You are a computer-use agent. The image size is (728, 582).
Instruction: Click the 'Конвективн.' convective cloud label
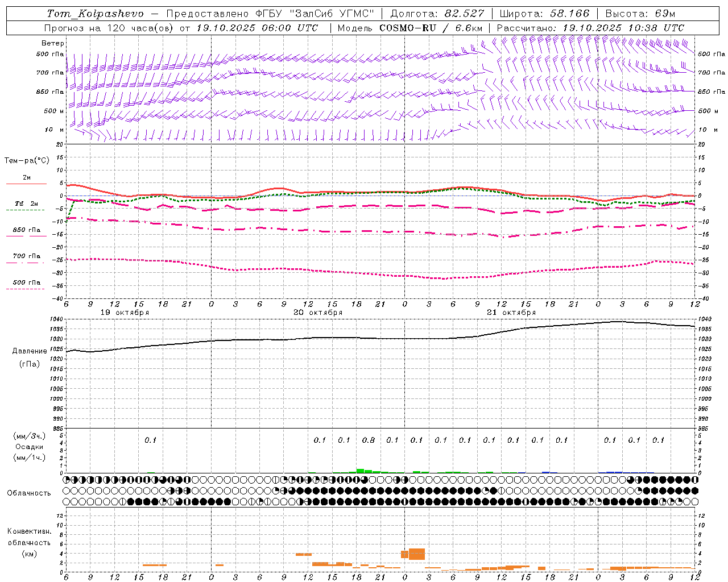click(29, 531)
